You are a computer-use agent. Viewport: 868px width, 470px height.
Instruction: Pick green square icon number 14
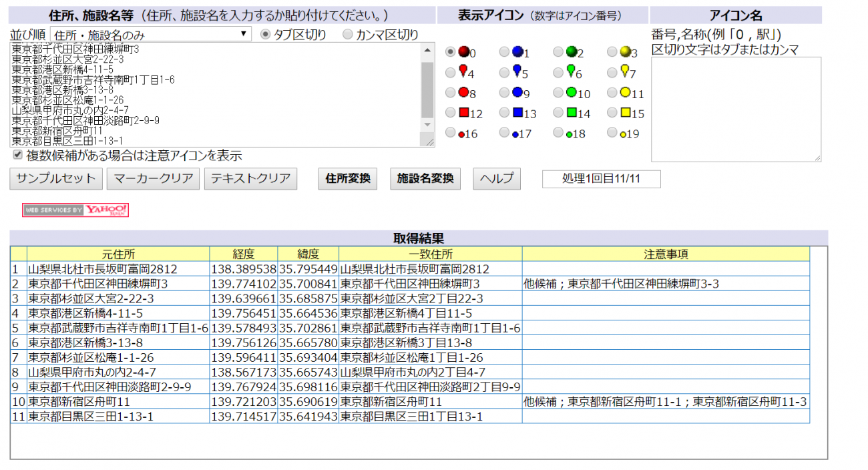tap(558, 113)
